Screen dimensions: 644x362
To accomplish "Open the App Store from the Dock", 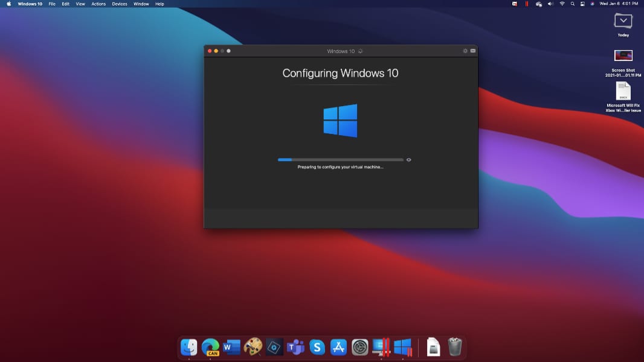I will click(x=338, y=348).
